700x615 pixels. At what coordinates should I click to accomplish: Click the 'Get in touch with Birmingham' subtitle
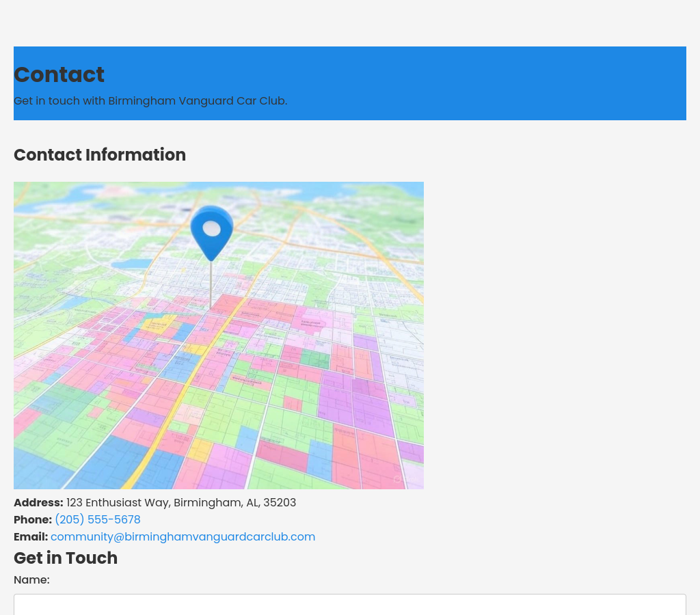(x=150, y=101)
